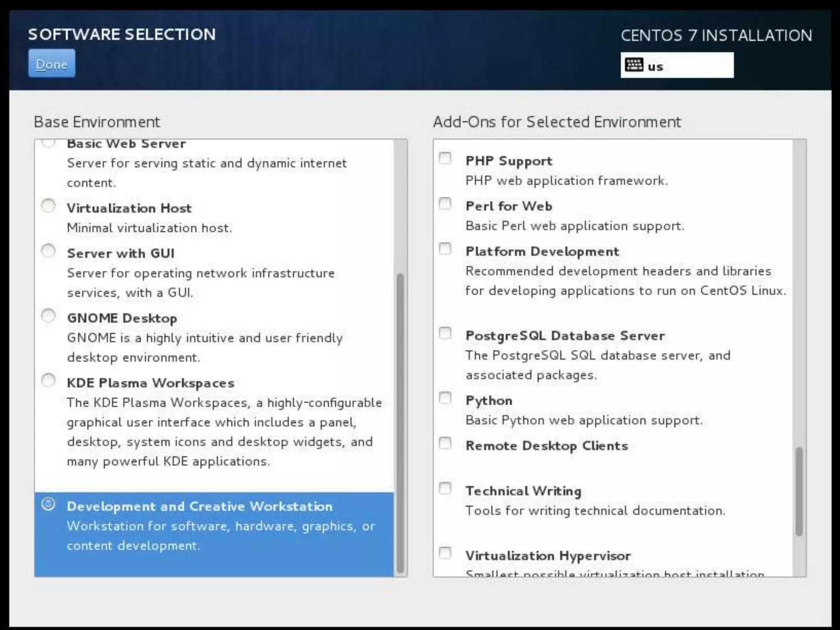Viewport: 840px width, 630px height.
Task: Toggle the Remote Desktop Clients checkbox
Action: [x=445, y=443]
